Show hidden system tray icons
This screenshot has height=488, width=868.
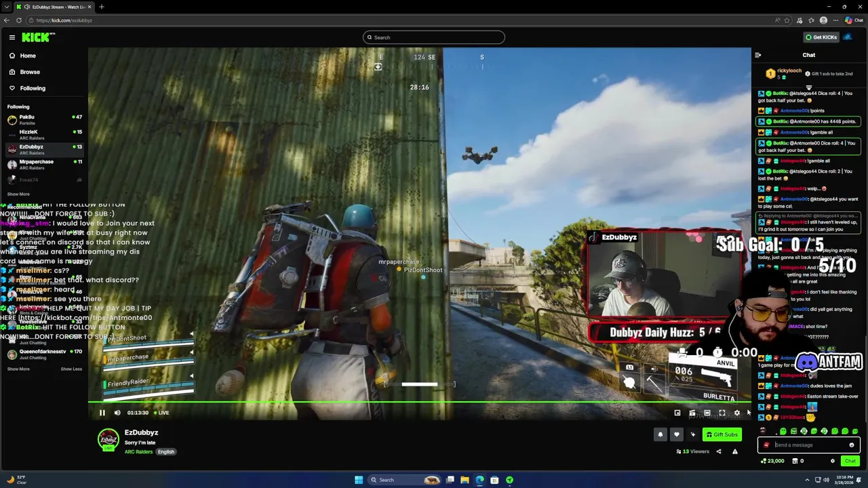(x=807, y=480)
